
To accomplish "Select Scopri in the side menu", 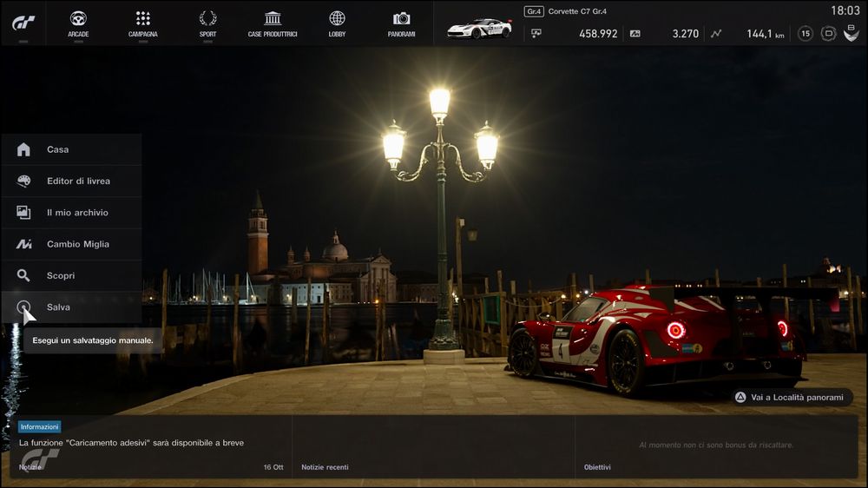I will 71,276.
